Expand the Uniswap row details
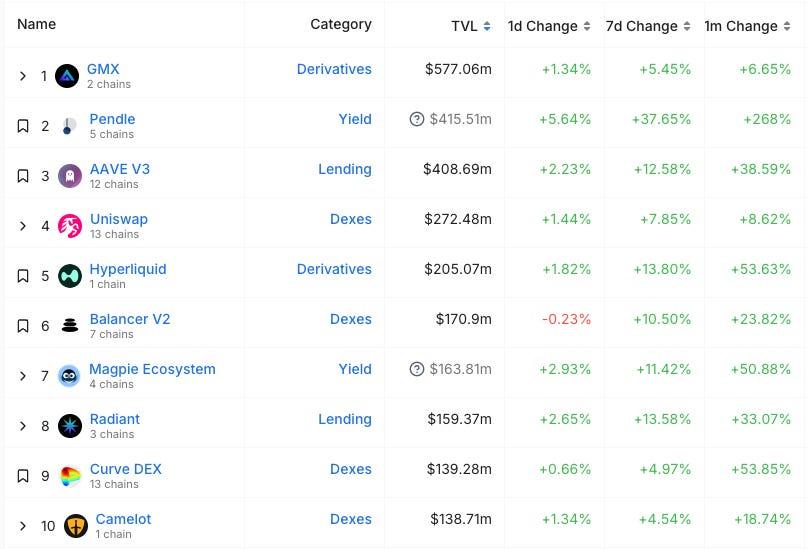The width and height of the screenshot is (808, 549). (x=23, y=226)
